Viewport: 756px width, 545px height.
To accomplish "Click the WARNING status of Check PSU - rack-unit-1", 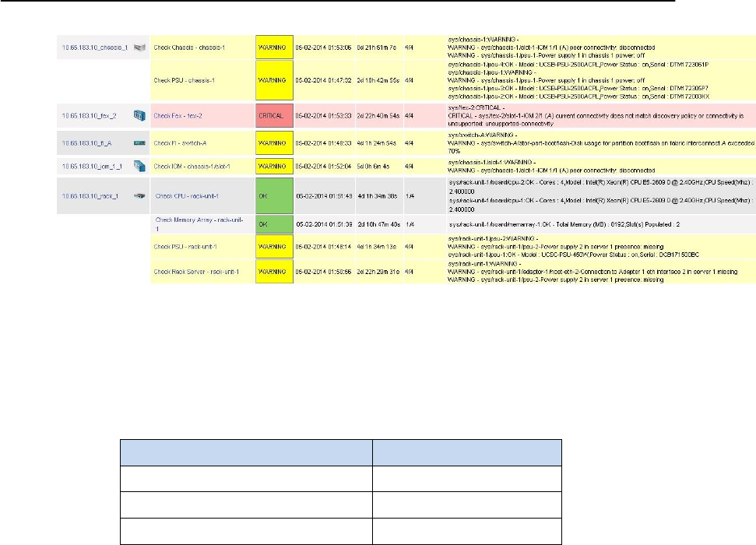I will pos(274,247).
